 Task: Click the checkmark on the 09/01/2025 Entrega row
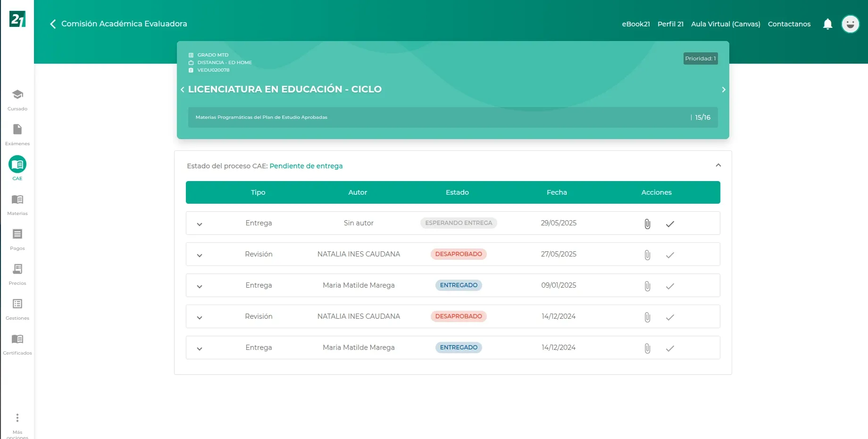click(670, 286)
